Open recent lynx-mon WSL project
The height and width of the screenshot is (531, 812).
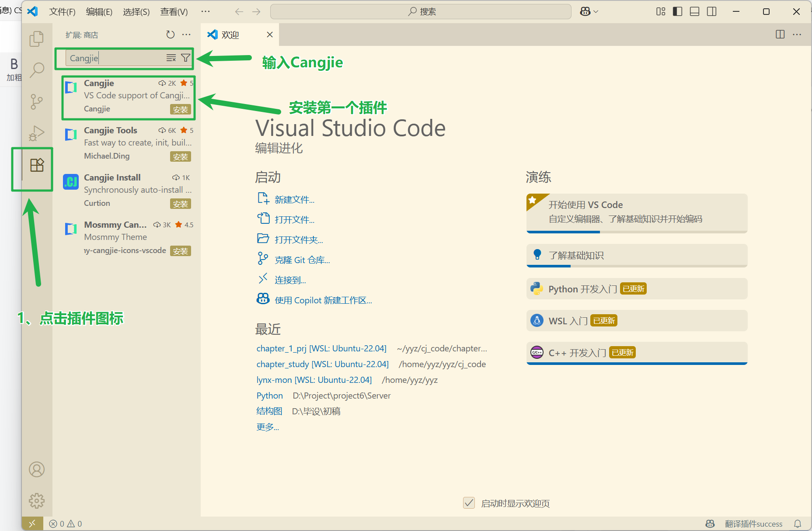tap(314, 380)
